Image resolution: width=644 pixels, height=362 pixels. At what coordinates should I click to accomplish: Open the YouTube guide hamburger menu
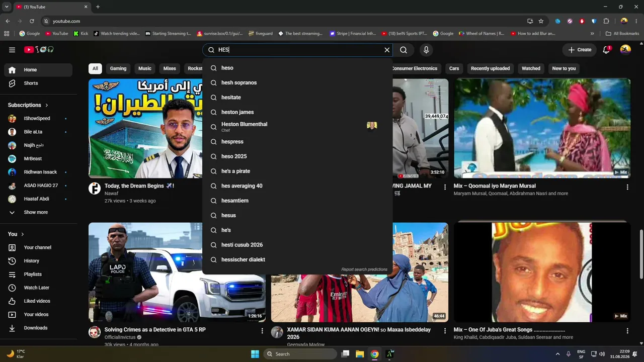click(12, 50)
